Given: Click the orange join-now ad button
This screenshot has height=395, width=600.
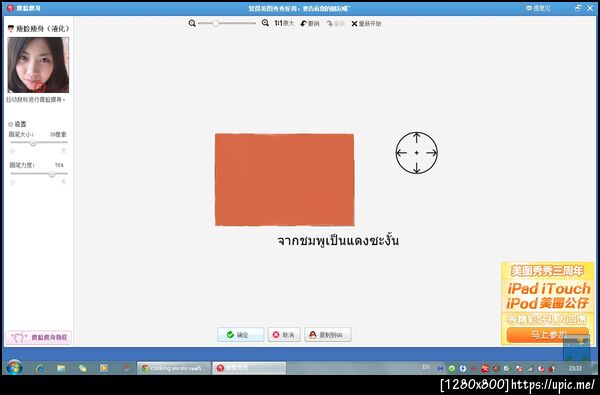Looking at the screenshot, I should point(548,335).
